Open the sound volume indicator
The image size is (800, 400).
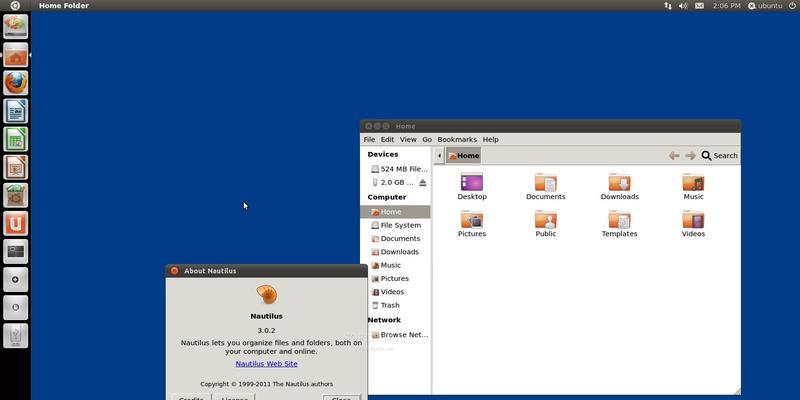pos(683,6)
